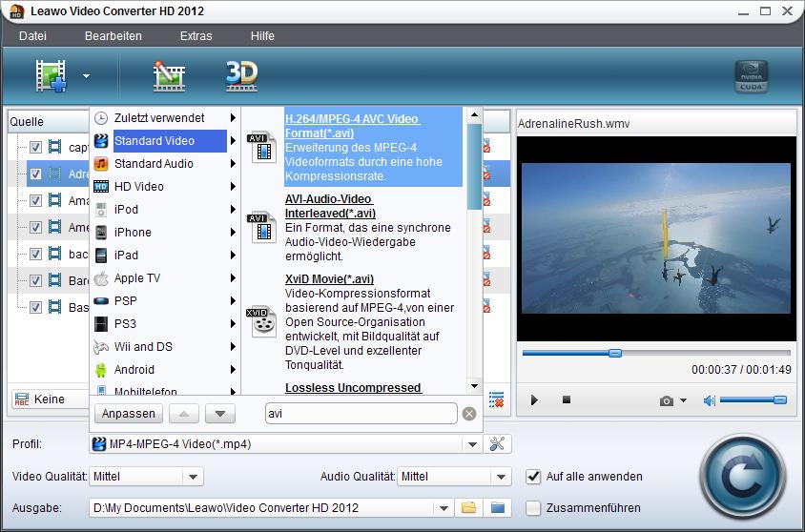Take a snapshot with the camera icon
This screenshot has width=805, height=532.
point(667,400)
